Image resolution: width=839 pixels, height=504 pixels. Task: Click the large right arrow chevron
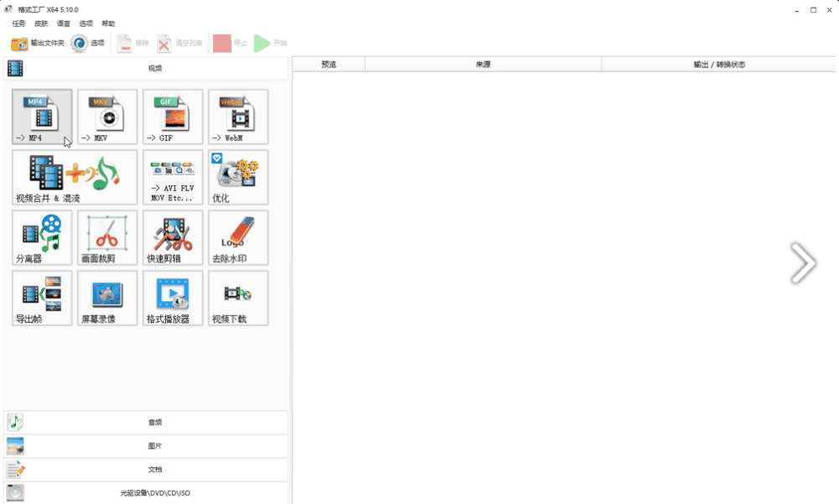[803, 263]
